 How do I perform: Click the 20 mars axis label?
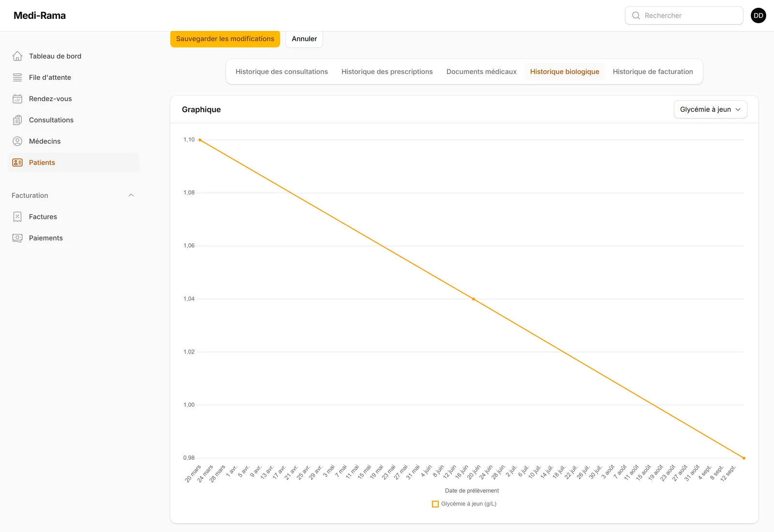point(193,473)
